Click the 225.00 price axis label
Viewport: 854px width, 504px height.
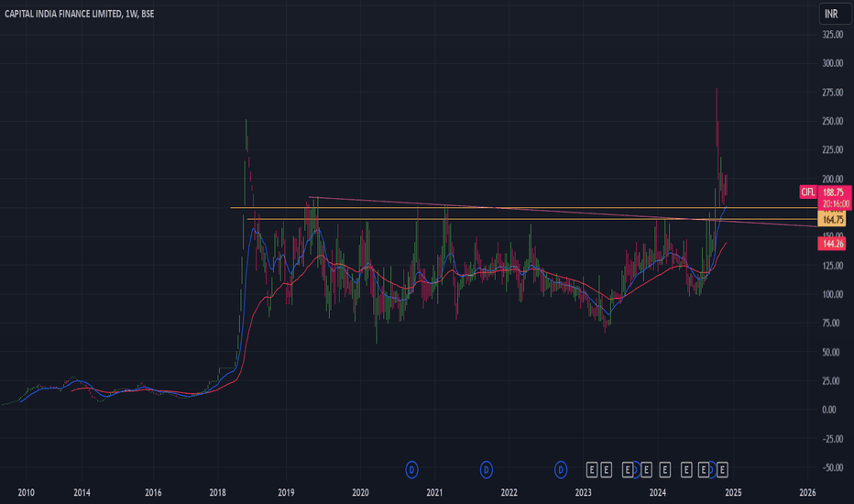pos(833,150)
